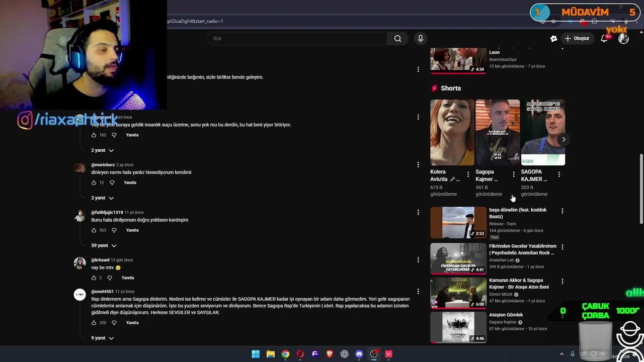Like the @mericborz comment
This screenshot has width=644, height=362.
pos(94,183)
